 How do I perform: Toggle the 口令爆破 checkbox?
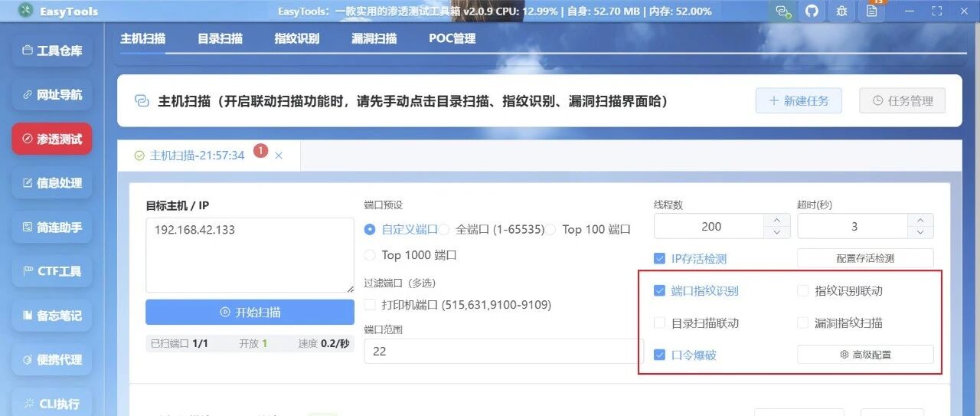659,355
